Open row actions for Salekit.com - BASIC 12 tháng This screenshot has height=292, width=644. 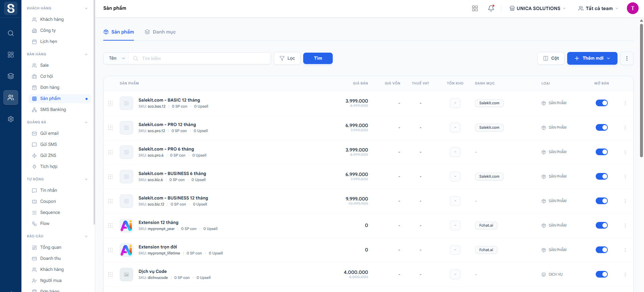625,103
